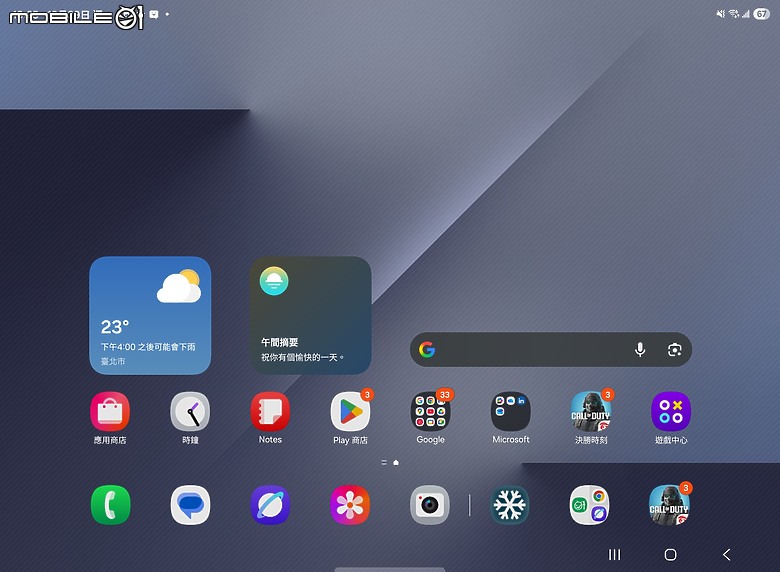Tap the Google G logo in search bar
The height and width of the screenshot is (572, 780).
[427, 350]
